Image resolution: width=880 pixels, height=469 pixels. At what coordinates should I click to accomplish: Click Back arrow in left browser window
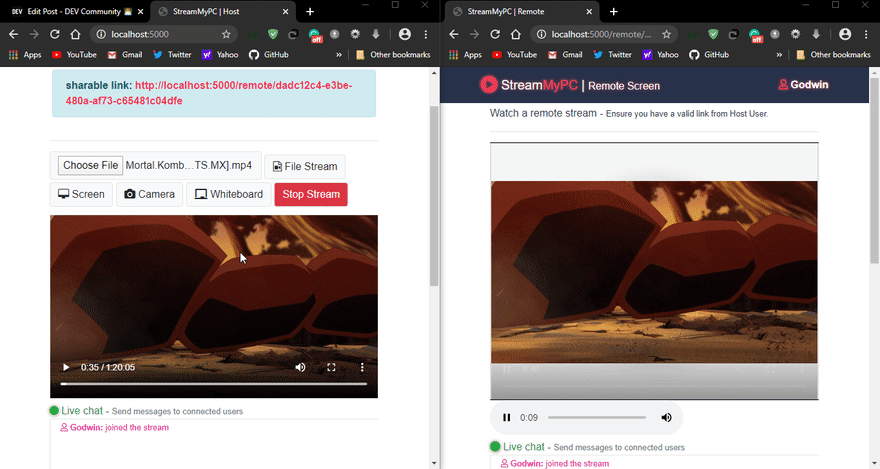(x=13, y=34)
